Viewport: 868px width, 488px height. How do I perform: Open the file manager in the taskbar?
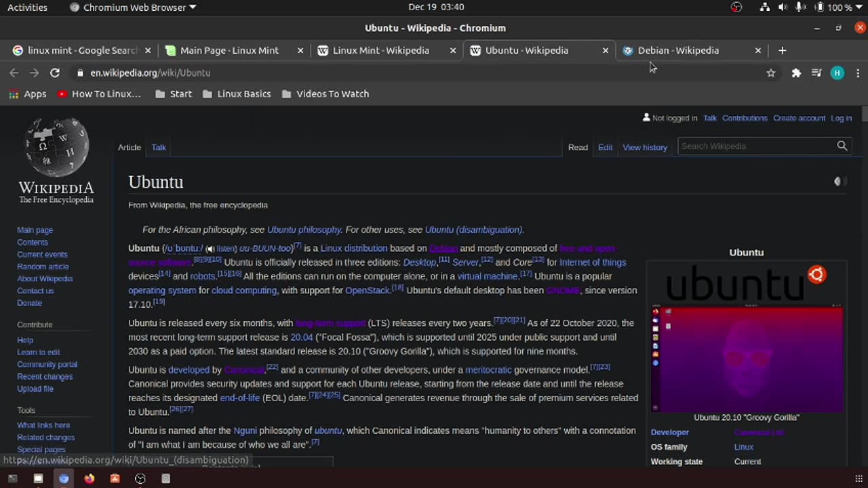point(38,479)
